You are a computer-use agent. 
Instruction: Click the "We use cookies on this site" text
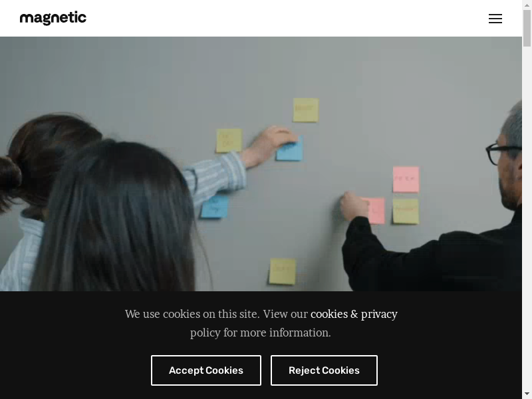[192, 314]
